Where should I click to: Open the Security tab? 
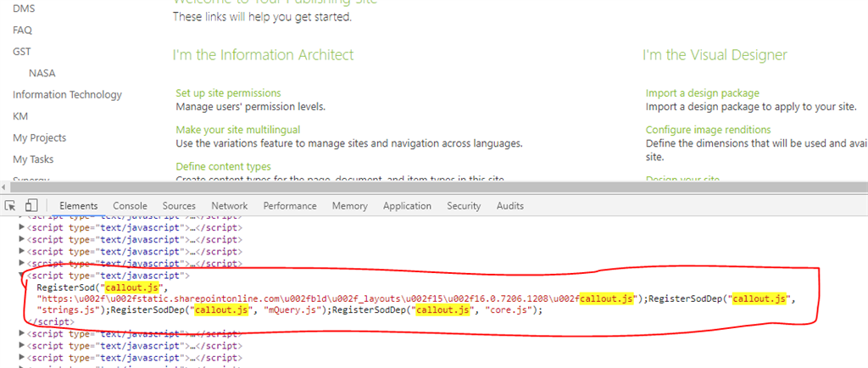464,206
